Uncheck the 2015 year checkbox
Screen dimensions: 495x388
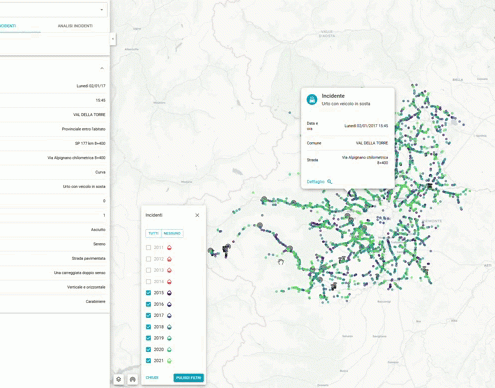pyautogui.click(x=148, y=293)
